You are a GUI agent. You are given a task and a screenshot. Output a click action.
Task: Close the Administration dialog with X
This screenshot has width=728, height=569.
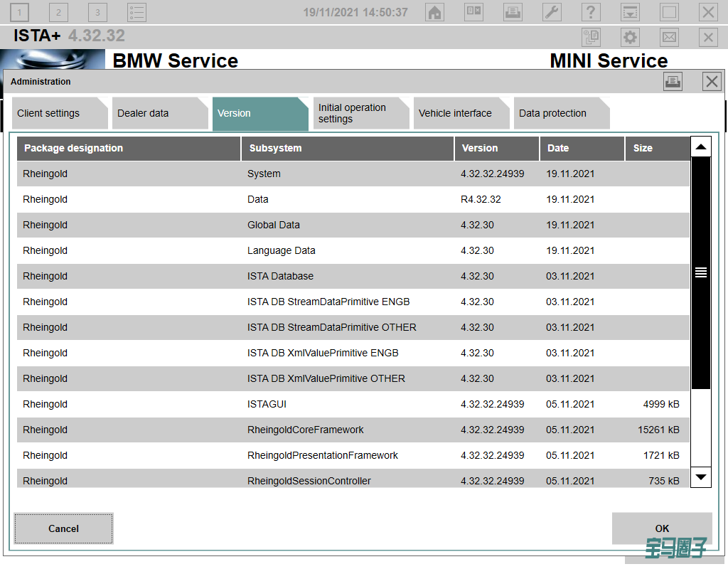[x=712, y=82]
